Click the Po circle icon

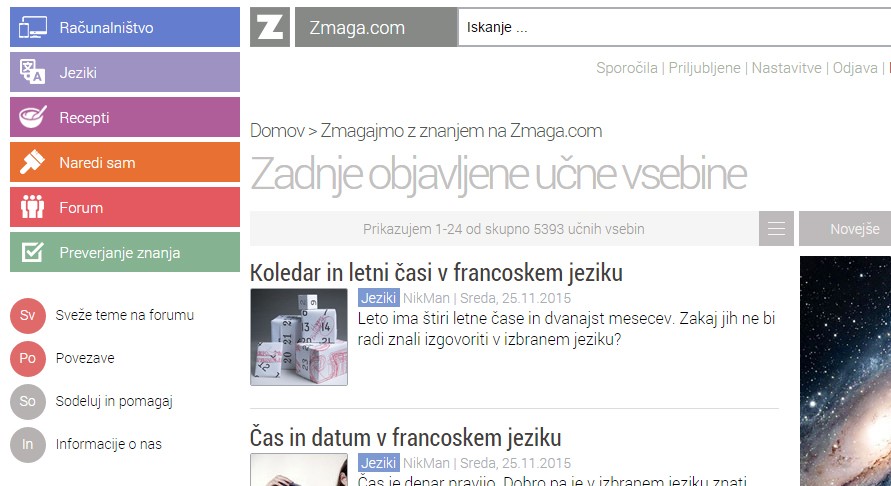tap(28, 359)
